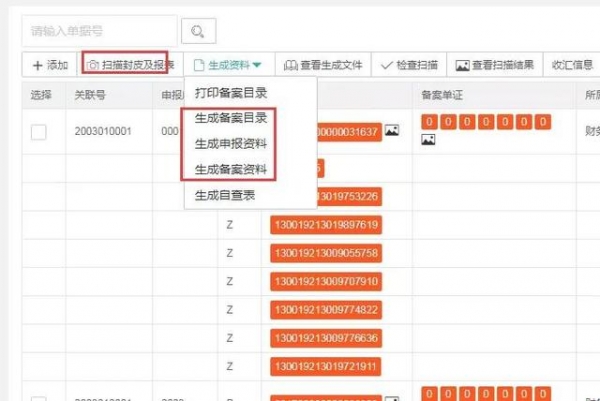
Task: Click the first orange 0 badge under 备案单证
Action: 429,122
